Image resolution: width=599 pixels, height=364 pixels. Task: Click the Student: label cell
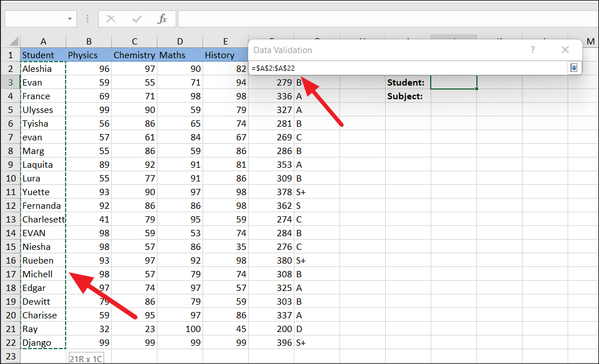point(406,82)
